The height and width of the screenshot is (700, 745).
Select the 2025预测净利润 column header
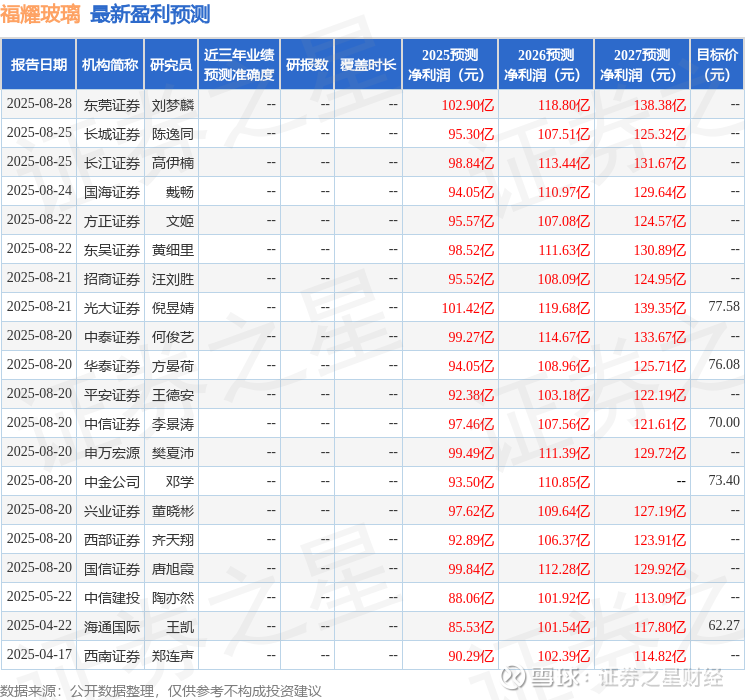pyautogui.click(x=450, y=65)
